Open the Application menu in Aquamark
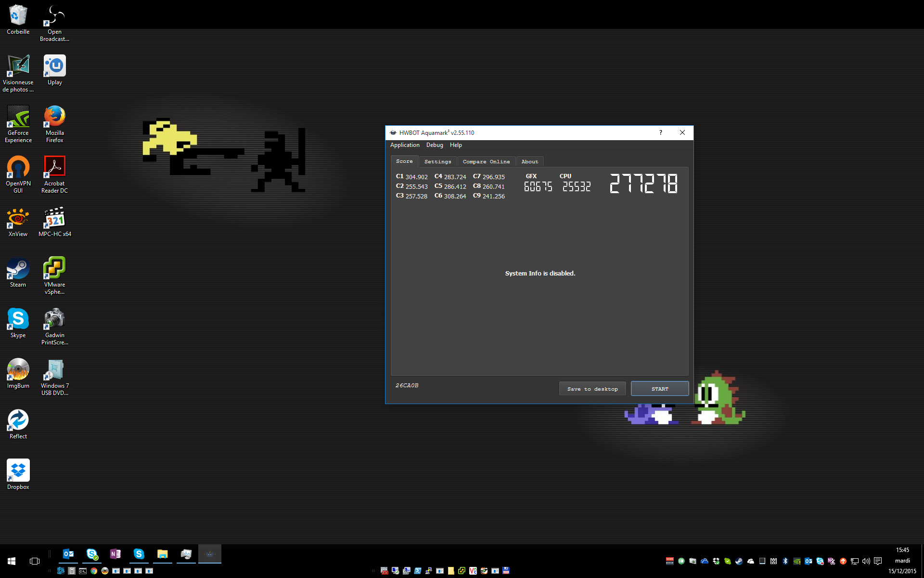This screenshot has width=924, height=578. click(x=405, y=145)
